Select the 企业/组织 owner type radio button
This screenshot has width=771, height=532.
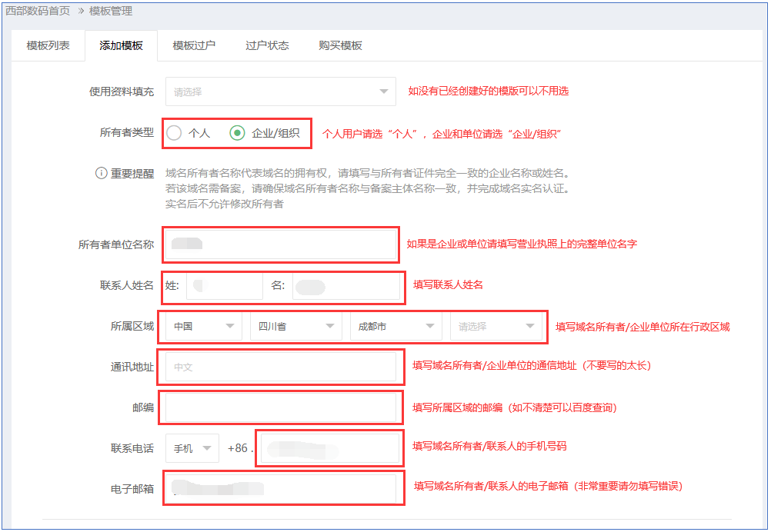[x=238, y=133]
